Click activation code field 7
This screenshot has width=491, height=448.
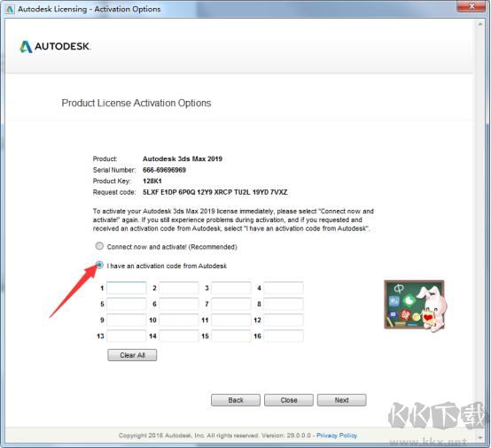[x=231, y=304]
